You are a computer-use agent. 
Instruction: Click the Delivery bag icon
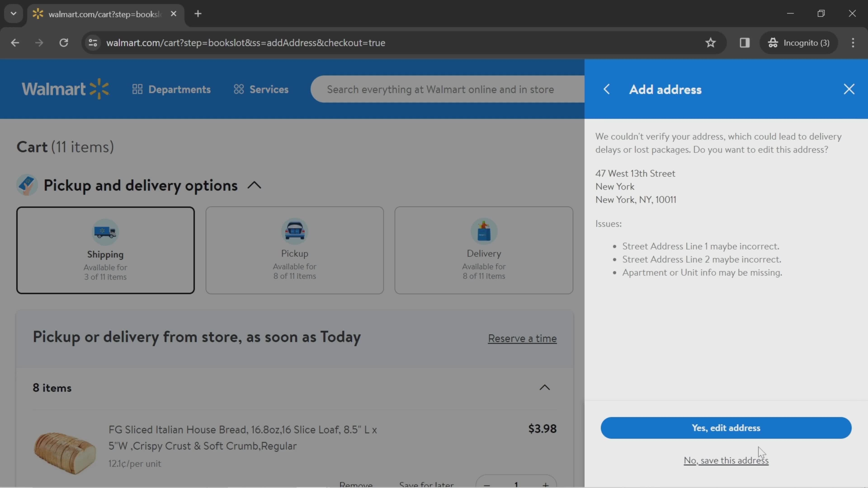click(484, 231)
